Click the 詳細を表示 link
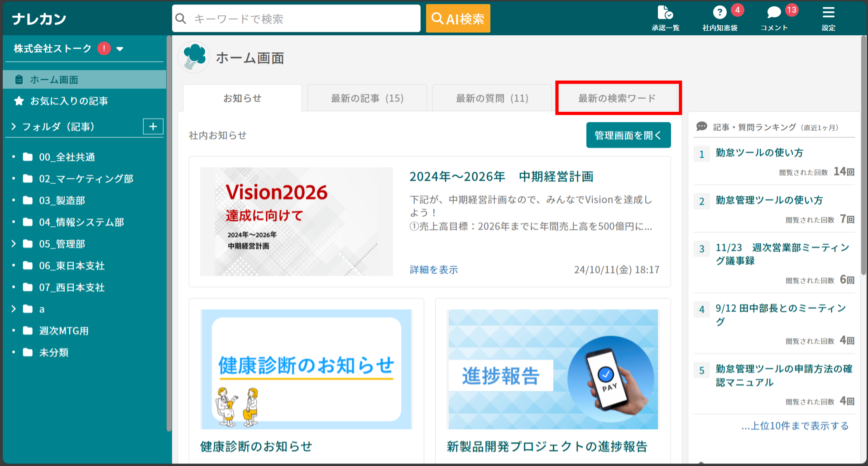Screen dimensions: 868x466 coord(433,269)
